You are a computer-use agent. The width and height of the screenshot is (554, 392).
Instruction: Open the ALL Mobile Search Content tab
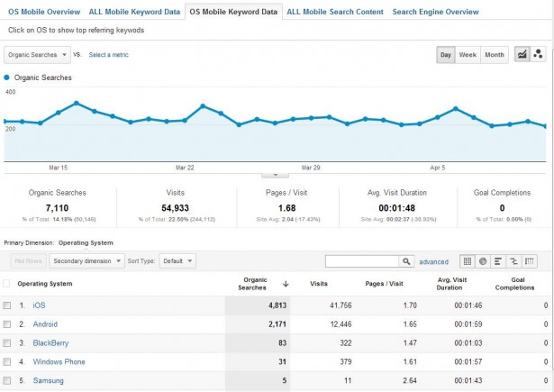335,12
